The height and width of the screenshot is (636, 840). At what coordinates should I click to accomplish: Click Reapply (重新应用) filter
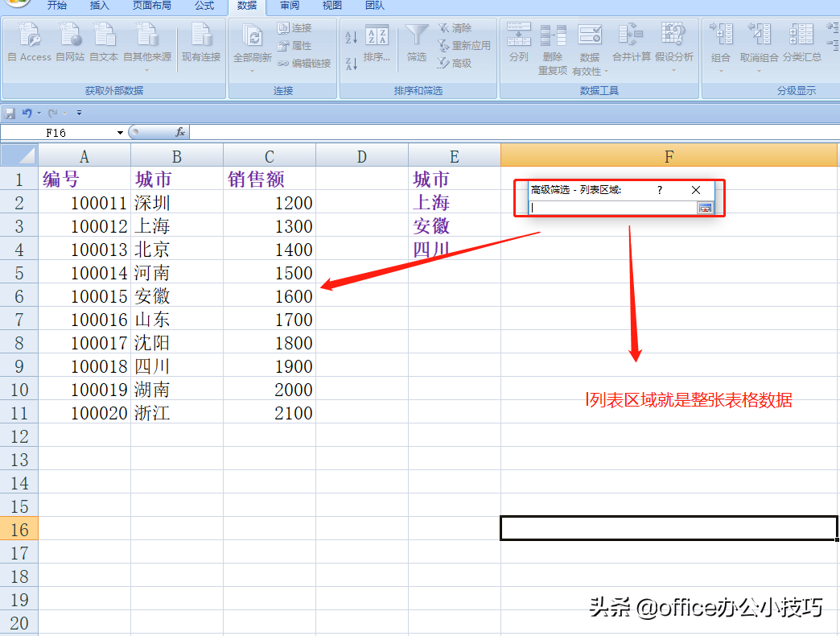464,46
